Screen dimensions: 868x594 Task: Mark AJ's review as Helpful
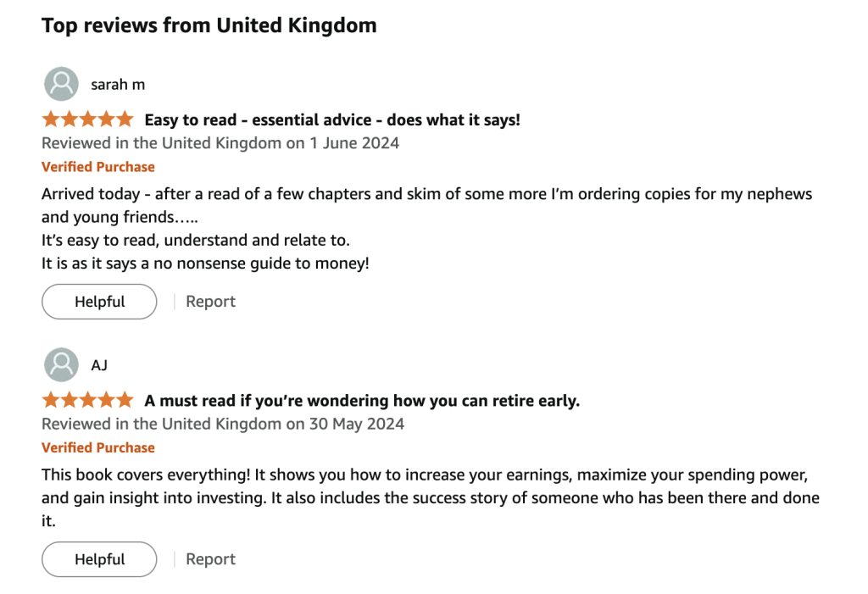click(x=99, y=559)
